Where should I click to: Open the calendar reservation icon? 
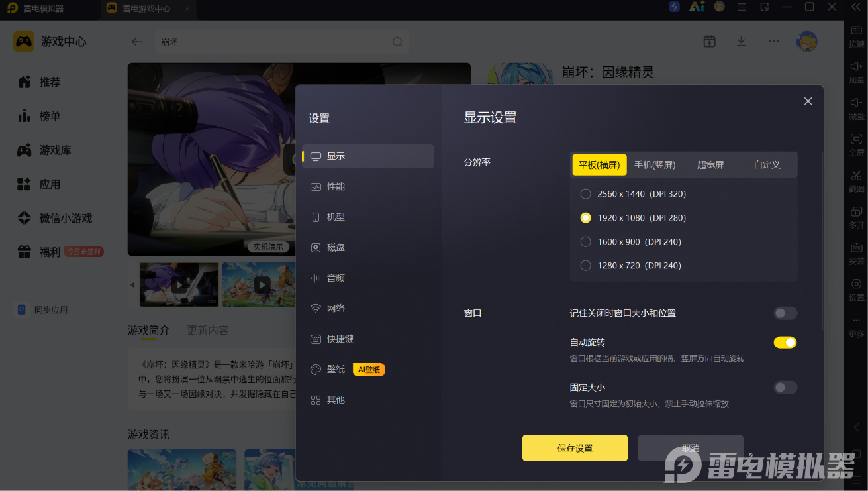coord(709,42)
